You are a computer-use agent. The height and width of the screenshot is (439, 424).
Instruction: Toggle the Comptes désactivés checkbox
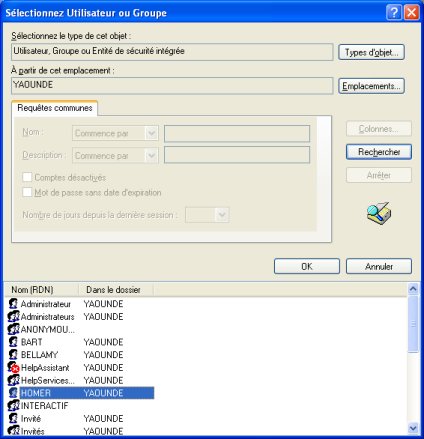[x=27, y=177]
